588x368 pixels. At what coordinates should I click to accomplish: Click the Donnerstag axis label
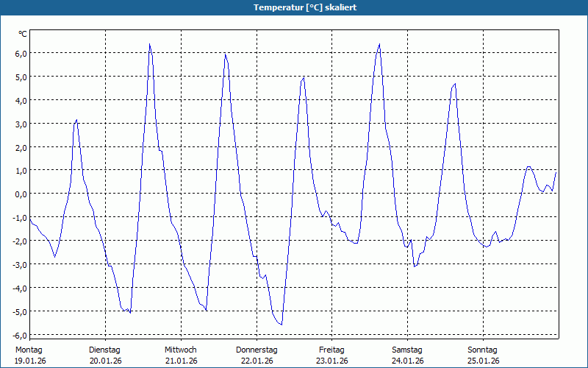point(257,350)
